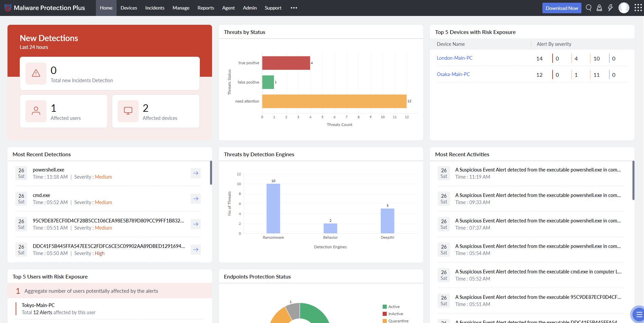
Task: Click the Device Name column header
Action: pyautogui.click(x=451, y=44)
